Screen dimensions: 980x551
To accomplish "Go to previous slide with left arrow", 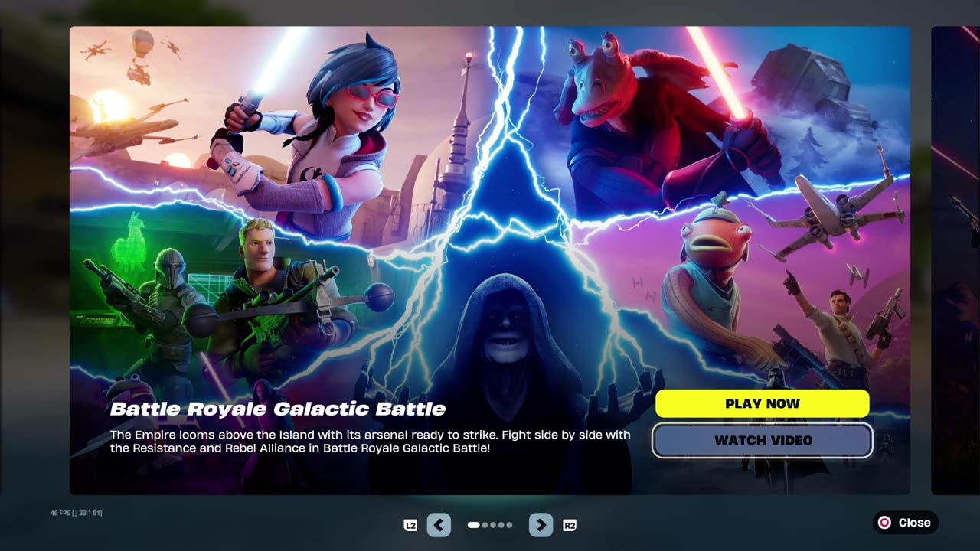I will (439, 524).
